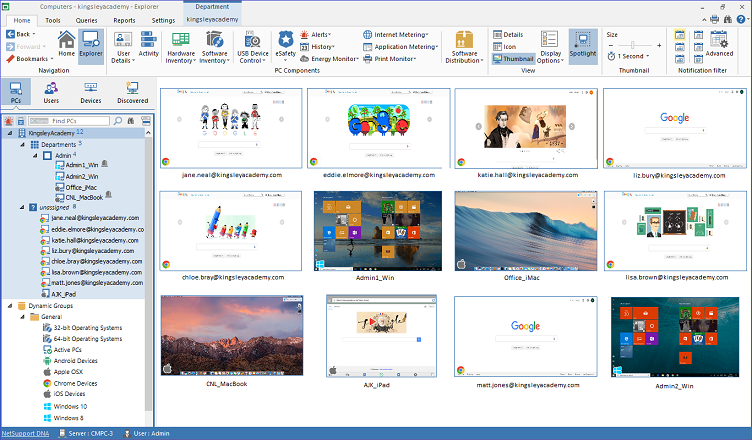
Task: Toggle the red alarm filter icon
Action: tap(8, 121)
